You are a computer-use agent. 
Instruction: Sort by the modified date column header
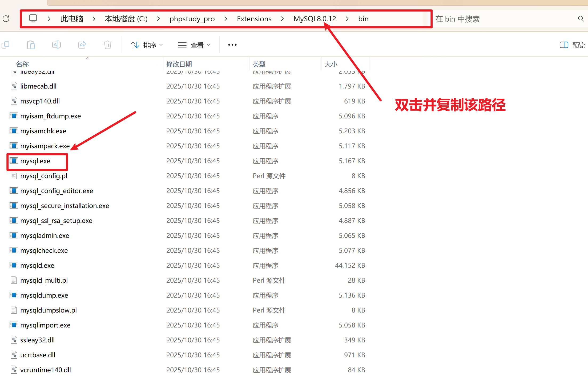coord(179,64)
